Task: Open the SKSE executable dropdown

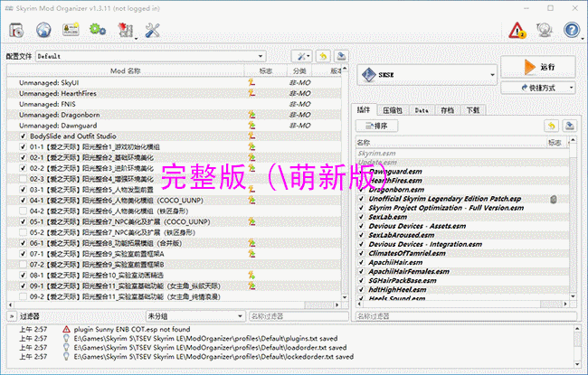Action: [427, 75]
